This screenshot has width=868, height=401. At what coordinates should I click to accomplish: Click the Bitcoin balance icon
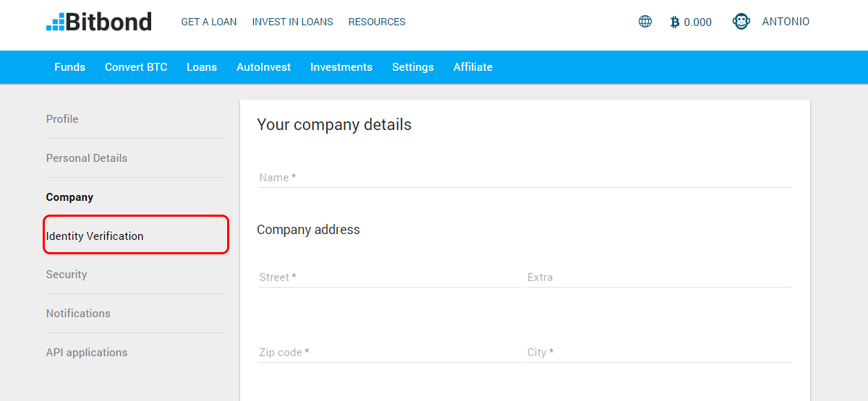[675, 22]
